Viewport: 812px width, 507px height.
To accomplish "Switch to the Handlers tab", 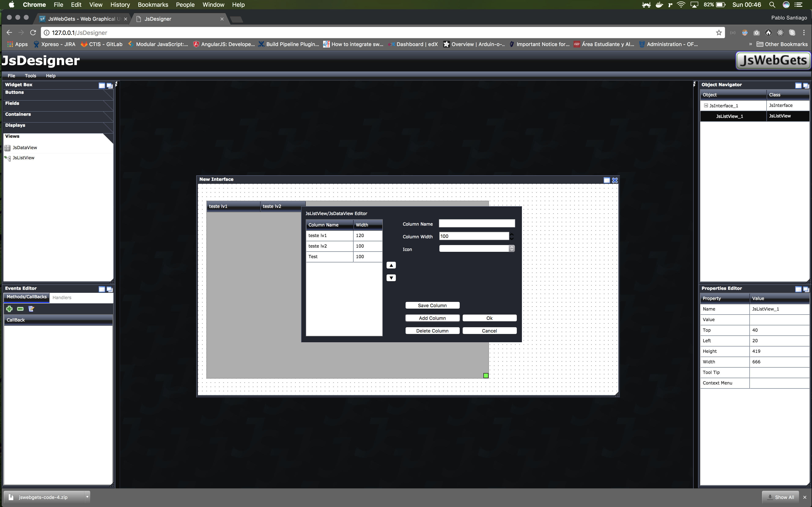I will tap(62, 297).
